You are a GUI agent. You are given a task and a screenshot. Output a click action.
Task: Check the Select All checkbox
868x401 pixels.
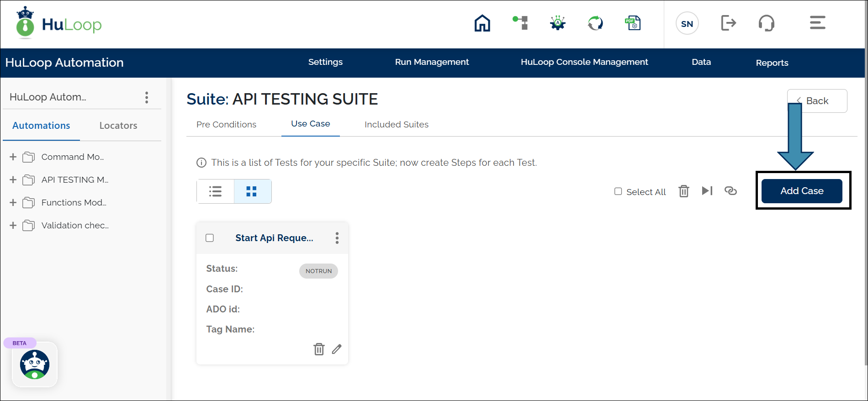tap(618, 191)
